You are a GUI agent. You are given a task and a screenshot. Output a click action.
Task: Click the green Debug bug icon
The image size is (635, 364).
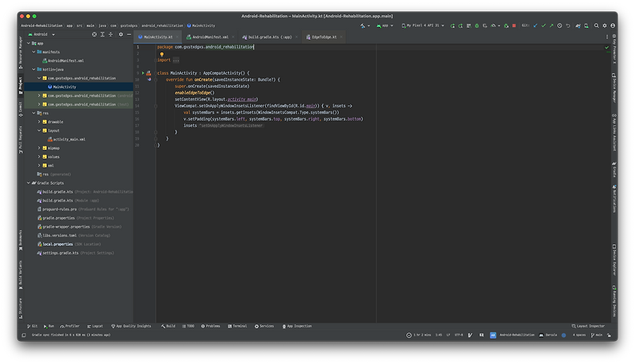[476, 25]
